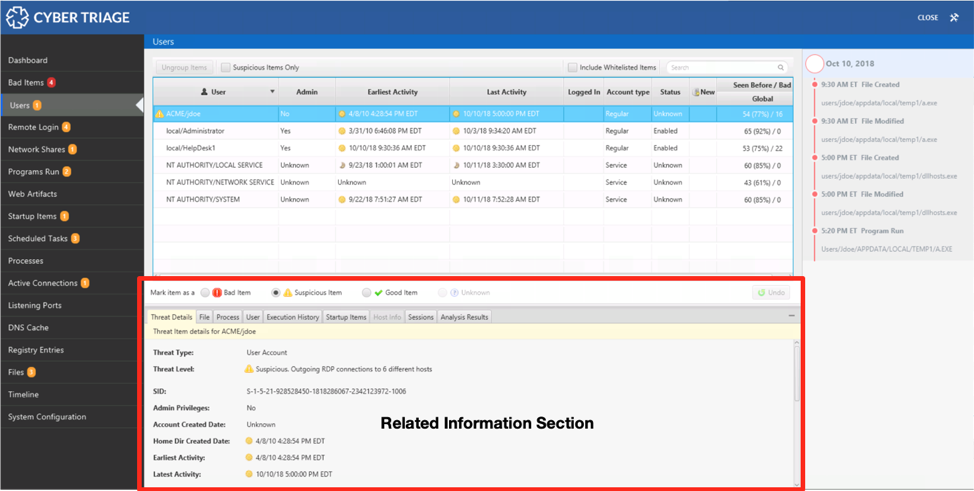Select the Unknown radio button
Image resolution: width=974 pixels, height=491 pixels.
(442, 293)
